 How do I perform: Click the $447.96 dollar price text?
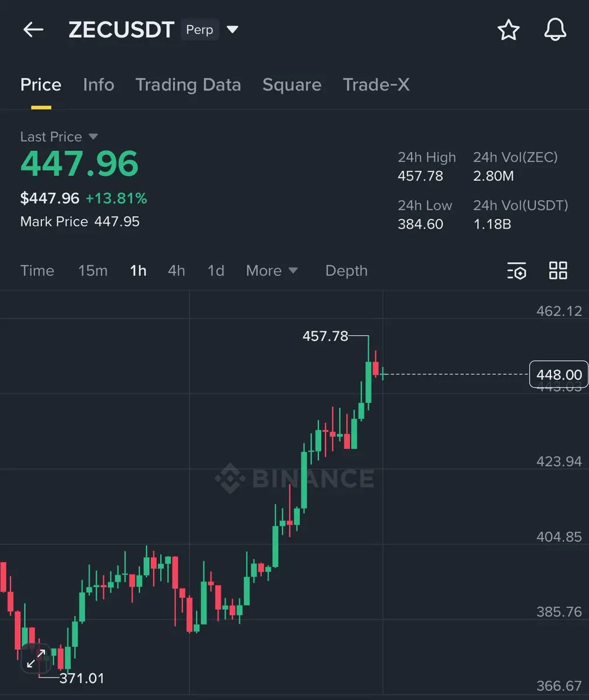[x=50, y=198]
